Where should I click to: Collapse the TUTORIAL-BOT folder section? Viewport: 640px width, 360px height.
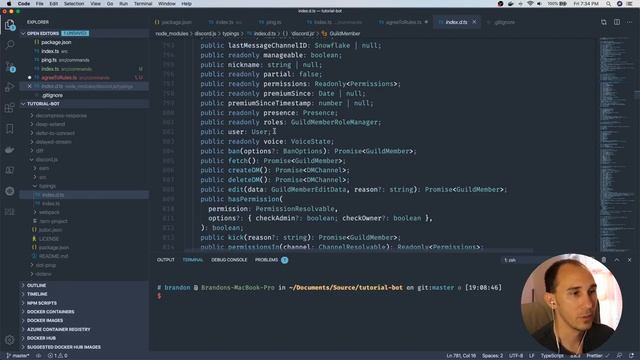43,104
